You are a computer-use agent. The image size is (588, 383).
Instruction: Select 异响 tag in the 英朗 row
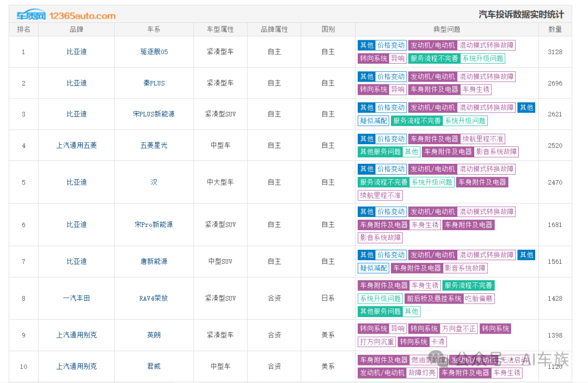tap(397, 329)
